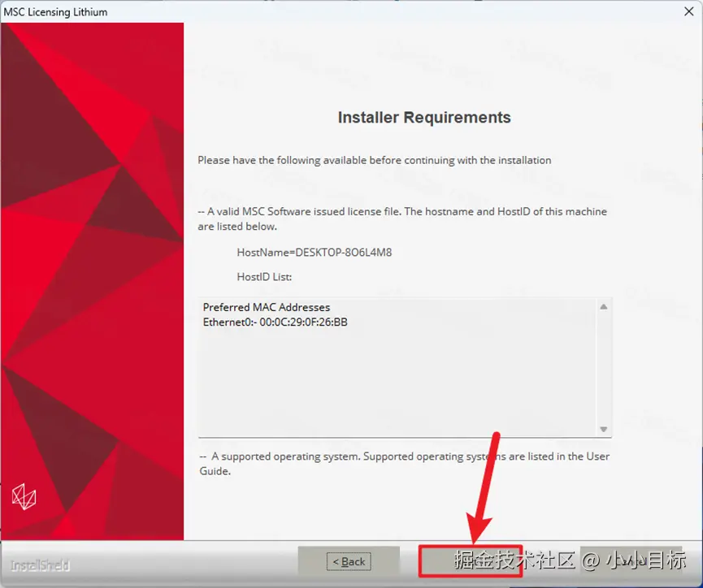The image size is (703, 588).
Task: Click the HostID list scroll down arrow
Action: (x=604, y=430)
